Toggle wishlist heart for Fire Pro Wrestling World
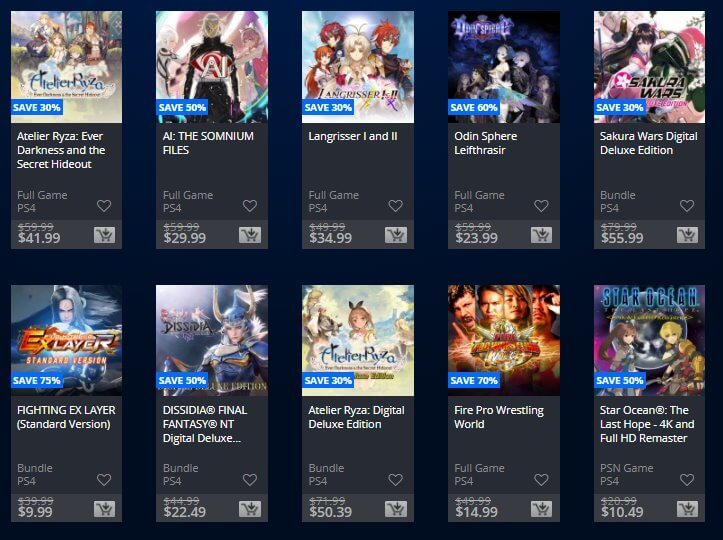Screen dimensions: 723x540 tap(541, 480)
